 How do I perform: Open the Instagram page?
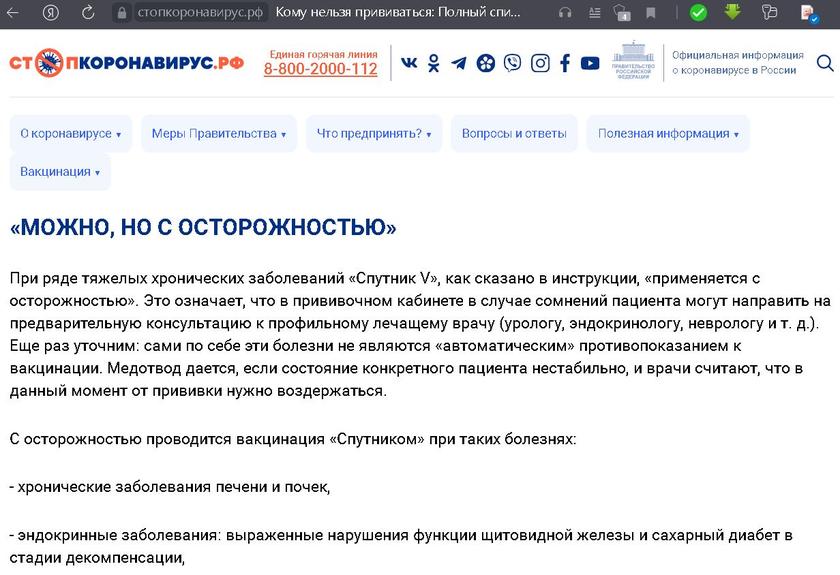coord(540,63)
